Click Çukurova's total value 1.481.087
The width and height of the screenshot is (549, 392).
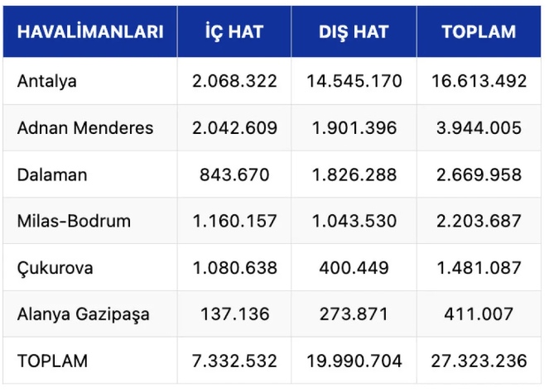pyautogui.click(x=479, y=268)
